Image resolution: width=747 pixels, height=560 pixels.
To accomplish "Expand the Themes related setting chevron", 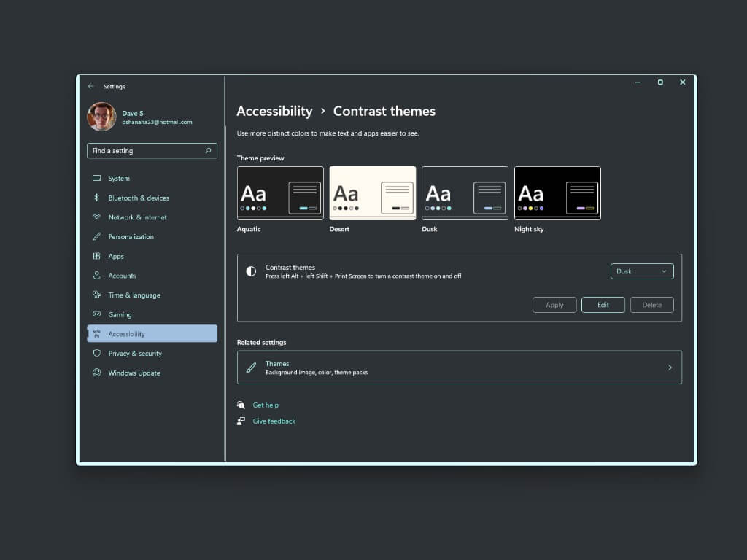I will [670, 367].
